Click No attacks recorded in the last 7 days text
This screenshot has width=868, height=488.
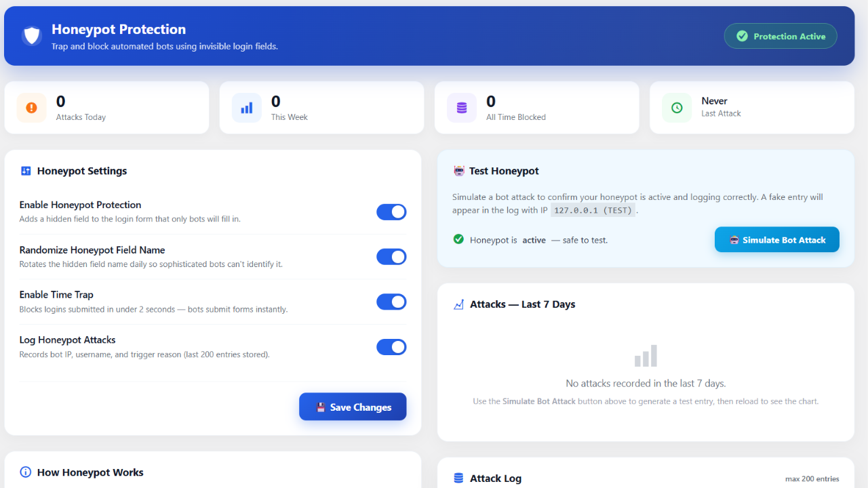[x=646, y=384]
